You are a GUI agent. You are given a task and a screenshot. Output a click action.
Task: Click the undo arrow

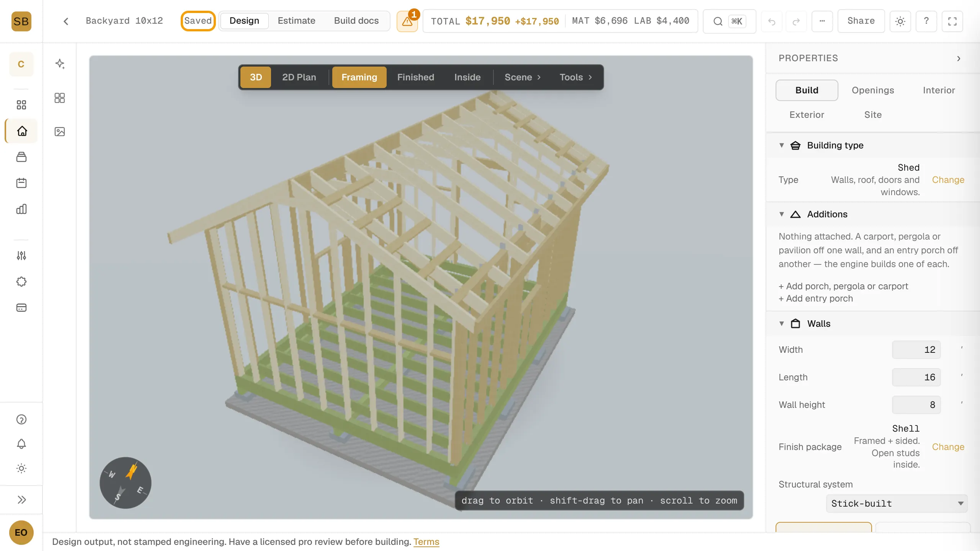[772, 21]
